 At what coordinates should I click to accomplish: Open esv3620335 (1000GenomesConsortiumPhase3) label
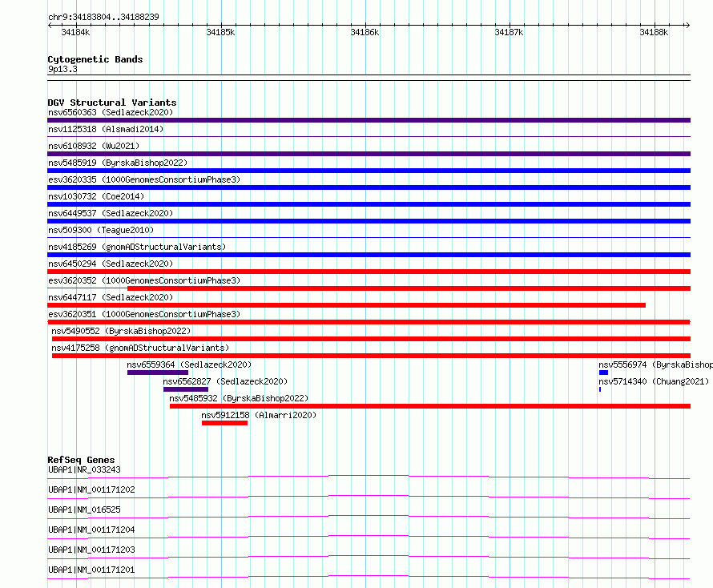pos(144,179)
